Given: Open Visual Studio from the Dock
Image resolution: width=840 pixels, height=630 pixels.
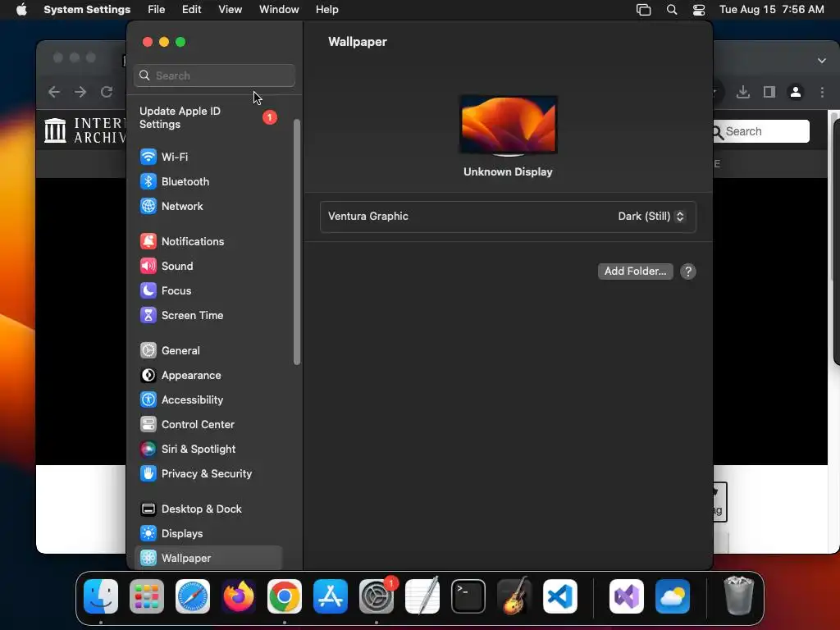Looking at the screenshot, I should 627,596.
